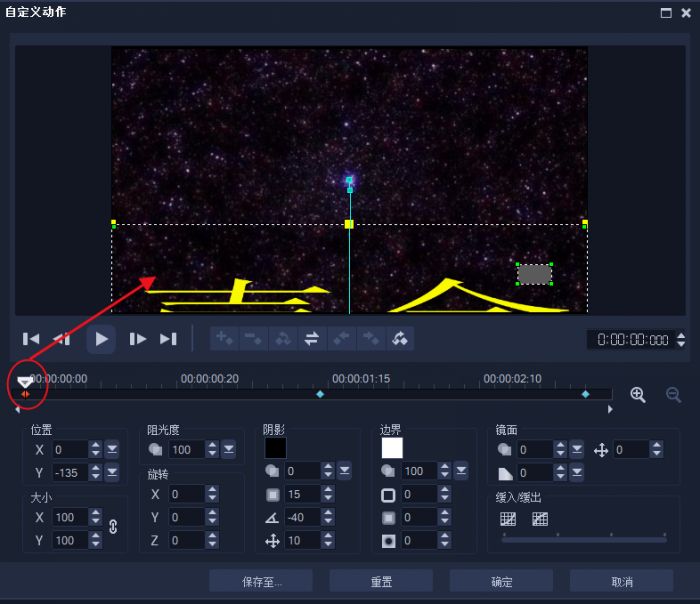The width and height of the screenshot is (700, 604).
Task: Click the opacity circles icon
Action: 155,450
